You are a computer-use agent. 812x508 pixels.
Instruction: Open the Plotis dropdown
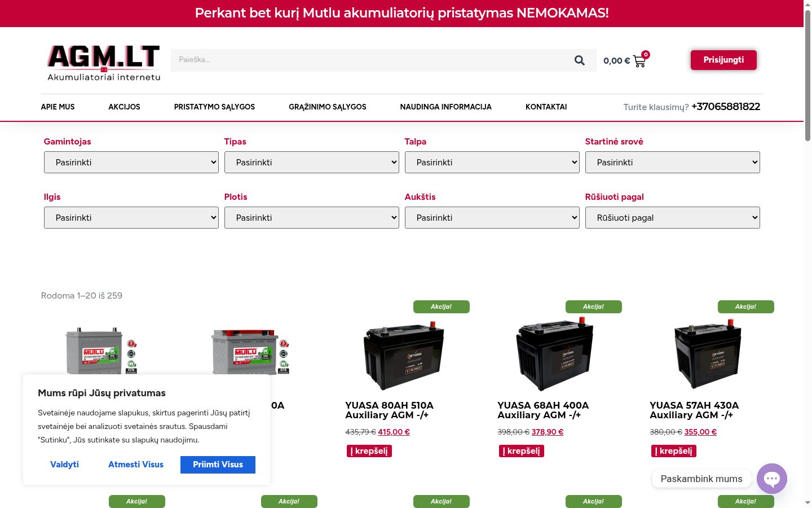pyautogui.click(x=312, y=218)
